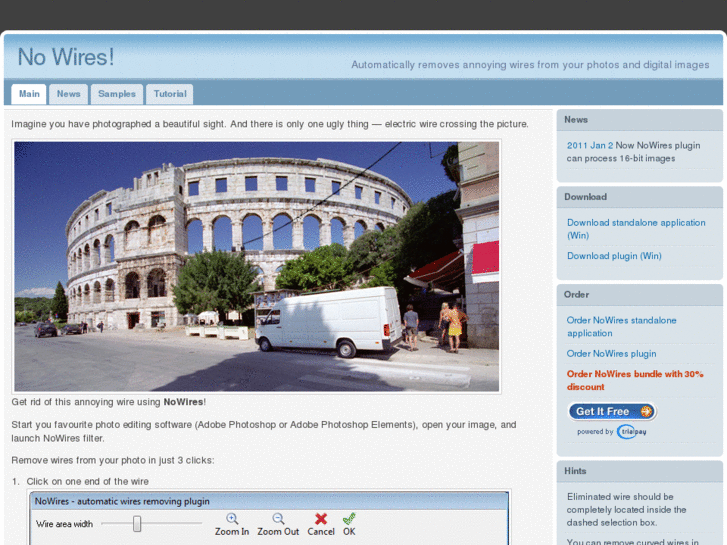Click the 'Get rid of this annoying wire' caption

(108, 402)
